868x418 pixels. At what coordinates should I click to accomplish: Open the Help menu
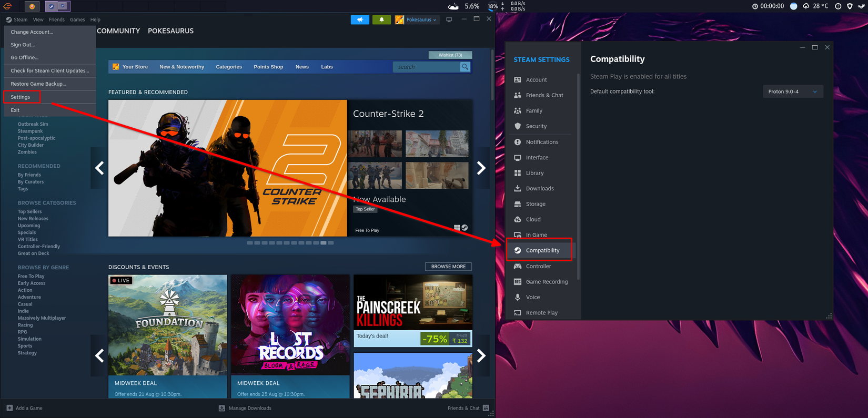[x=95, y=19]
